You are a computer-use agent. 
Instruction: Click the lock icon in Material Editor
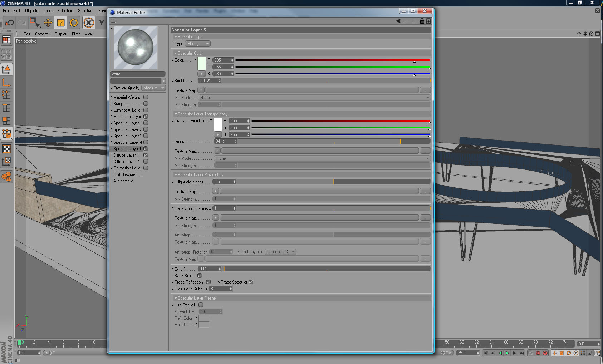click(422, 21)
